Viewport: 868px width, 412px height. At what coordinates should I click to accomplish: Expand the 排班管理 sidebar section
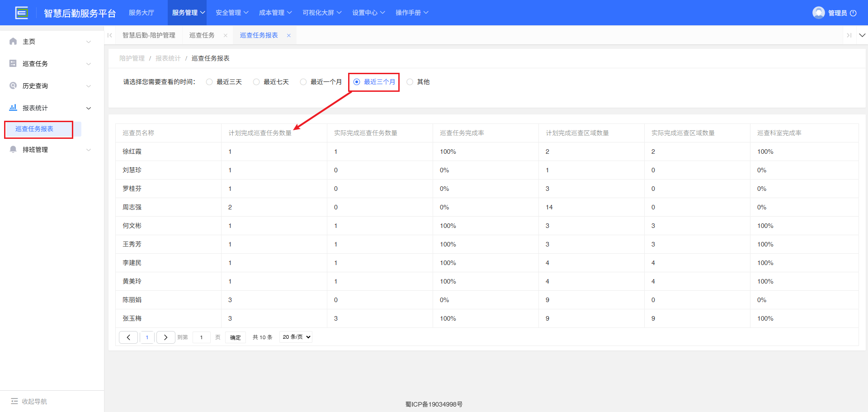point(89,150)
